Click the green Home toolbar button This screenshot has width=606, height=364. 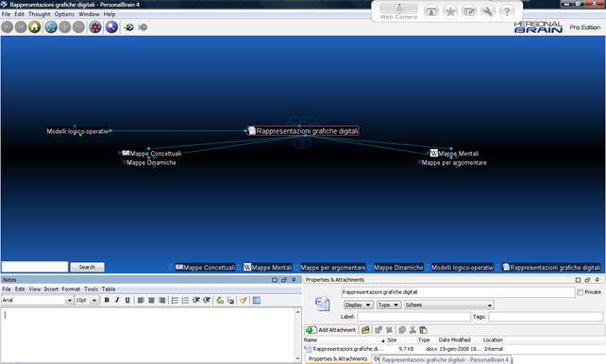point(34,27)
